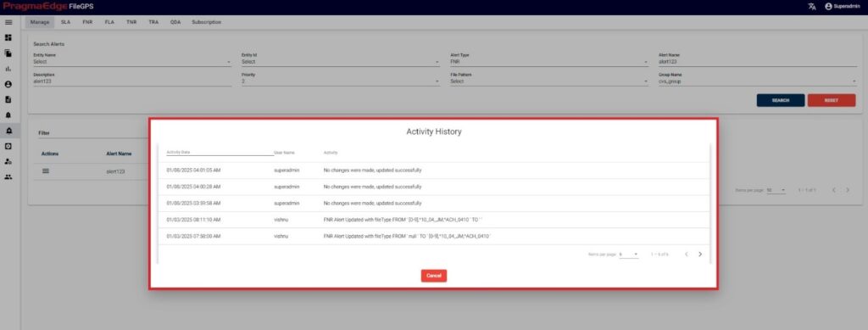
Task: Go to previous page of the alerts table
Action: click(x=834, y=190)
